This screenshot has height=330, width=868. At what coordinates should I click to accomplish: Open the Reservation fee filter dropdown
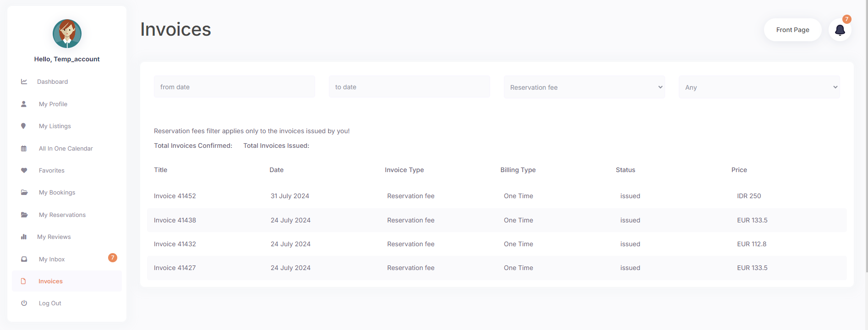pos(584,87)
